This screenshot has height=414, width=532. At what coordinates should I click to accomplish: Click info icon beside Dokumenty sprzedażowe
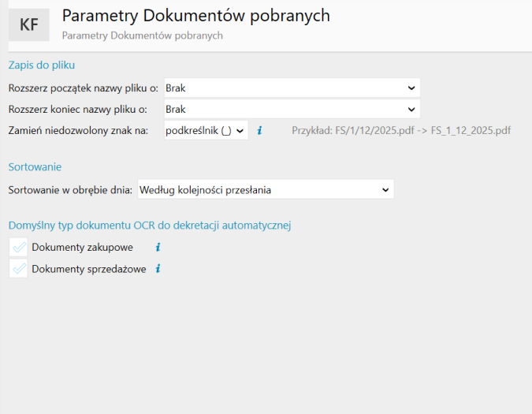[x=158, y=269]
